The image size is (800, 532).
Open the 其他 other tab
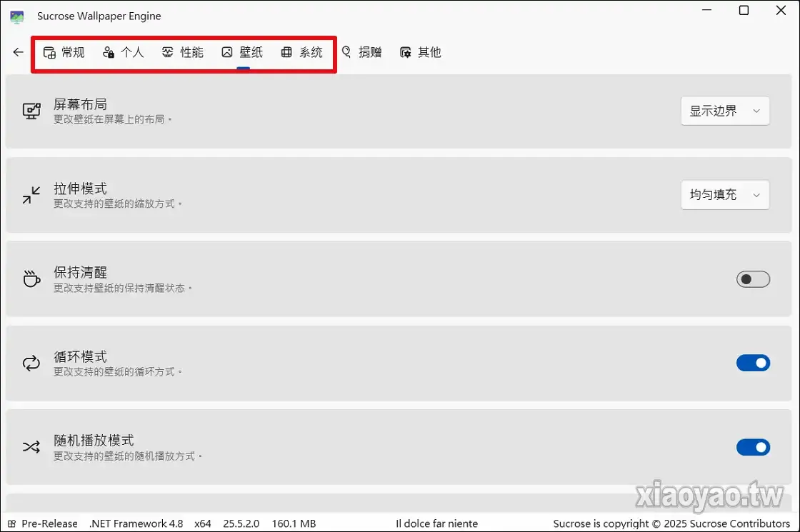pos(421,52)
